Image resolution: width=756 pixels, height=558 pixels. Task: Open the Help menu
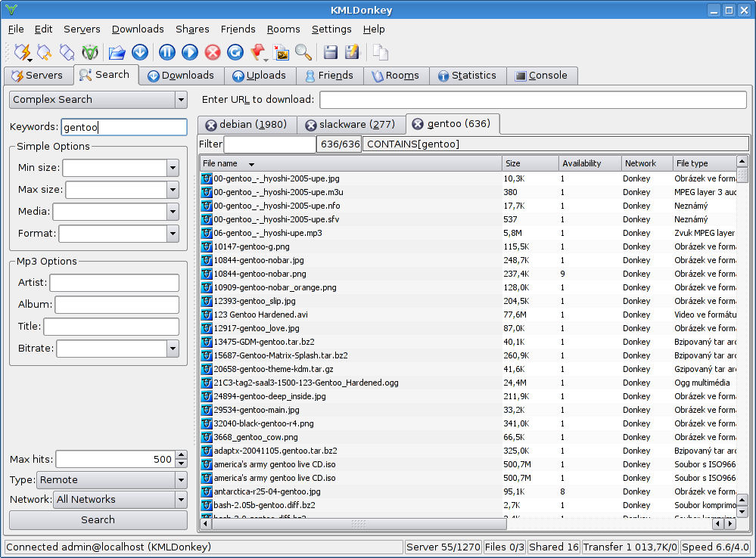coord(374,29)
